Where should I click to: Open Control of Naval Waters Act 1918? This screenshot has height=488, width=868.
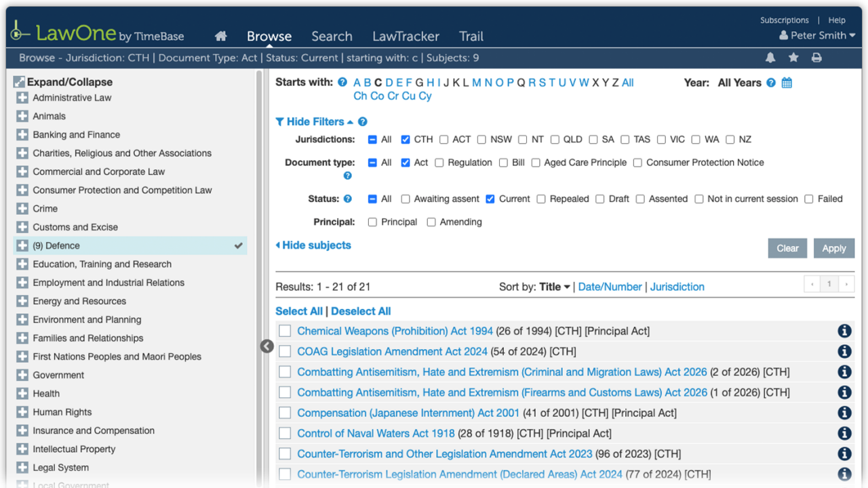[x=376, y=433]
